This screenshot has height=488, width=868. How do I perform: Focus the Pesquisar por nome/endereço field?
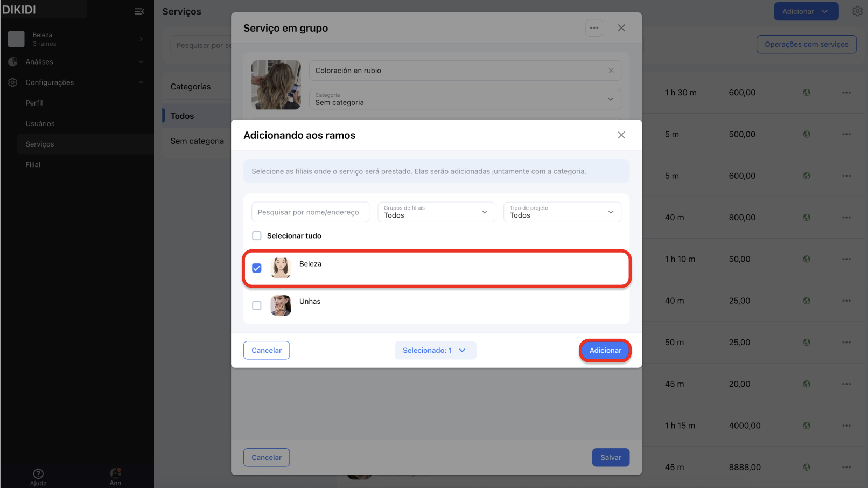(x=310, y=212)
